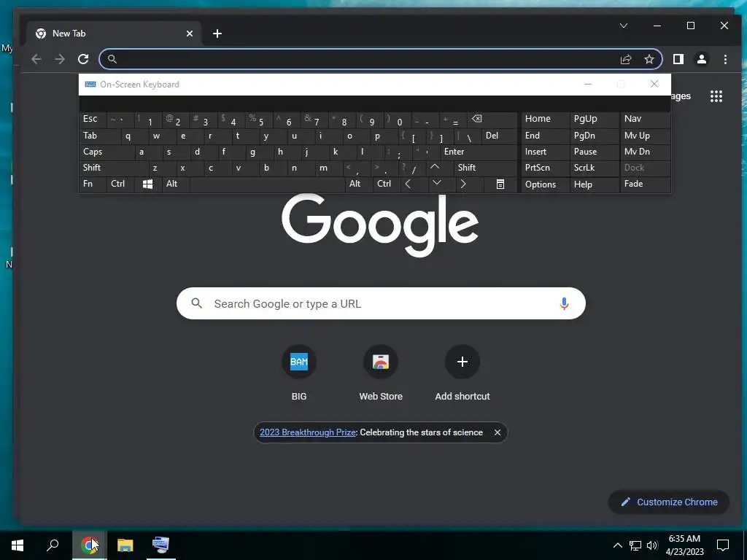The height and width of the screenshot is (560, 747).
Task: Open the Web Store shortcut
Action: pyautogui.click(x=381, y=373)
